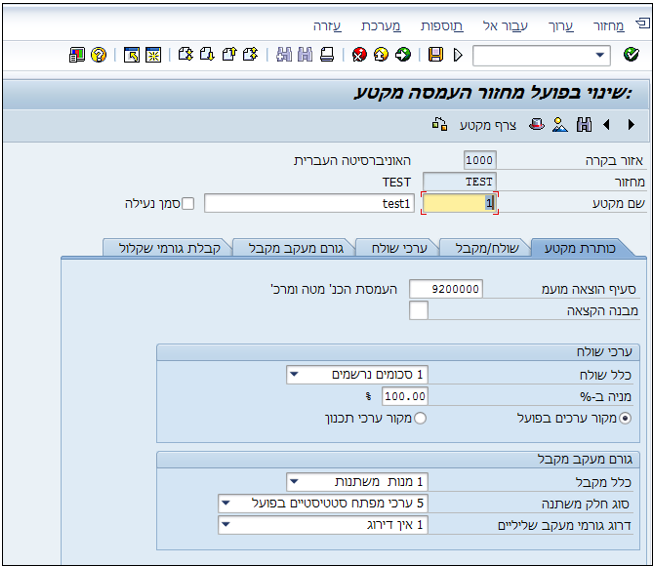Click the שם מקטע field containing 1
Screen dimensions: 657x570
point(460,203)
